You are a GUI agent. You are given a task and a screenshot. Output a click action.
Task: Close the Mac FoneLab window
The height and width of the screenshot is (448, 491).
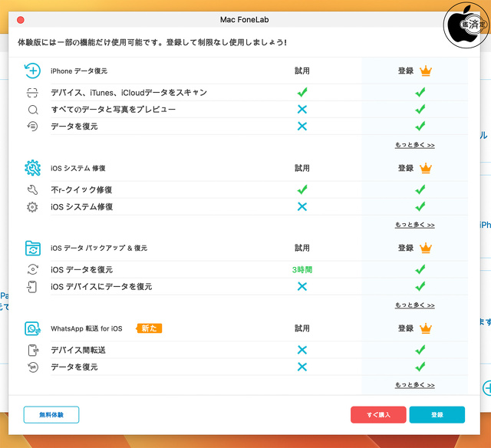click(x=20, y=19)
